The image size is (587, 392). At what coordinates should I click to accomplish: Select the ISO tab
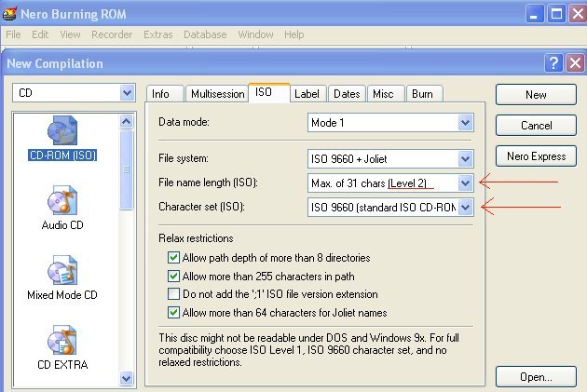click(x=268, y=92)
